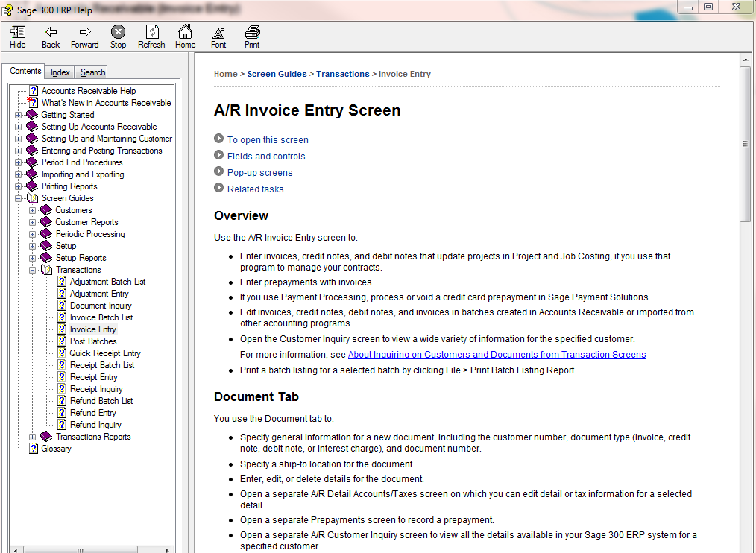Open the Pop-up screens link
Image resolution: width=756 pixels, height=553 pixels.
[260, 173]
